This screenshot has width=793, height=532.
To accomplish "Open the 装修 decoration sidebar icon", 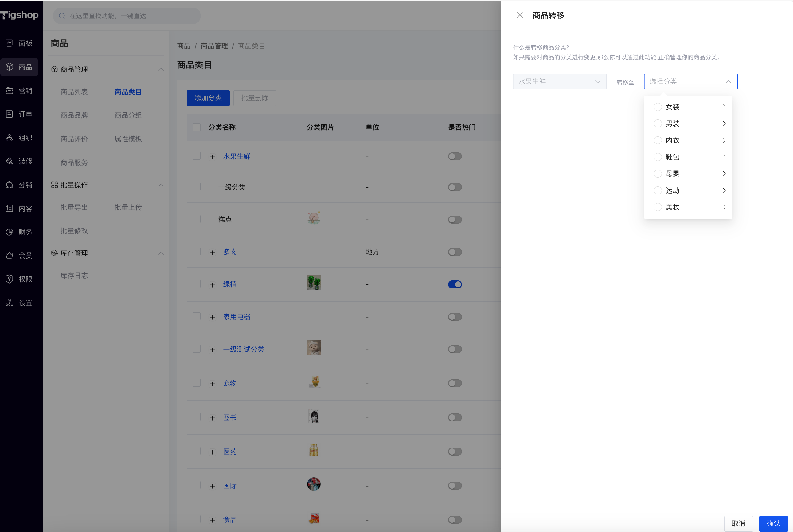I will click(10, 161).
